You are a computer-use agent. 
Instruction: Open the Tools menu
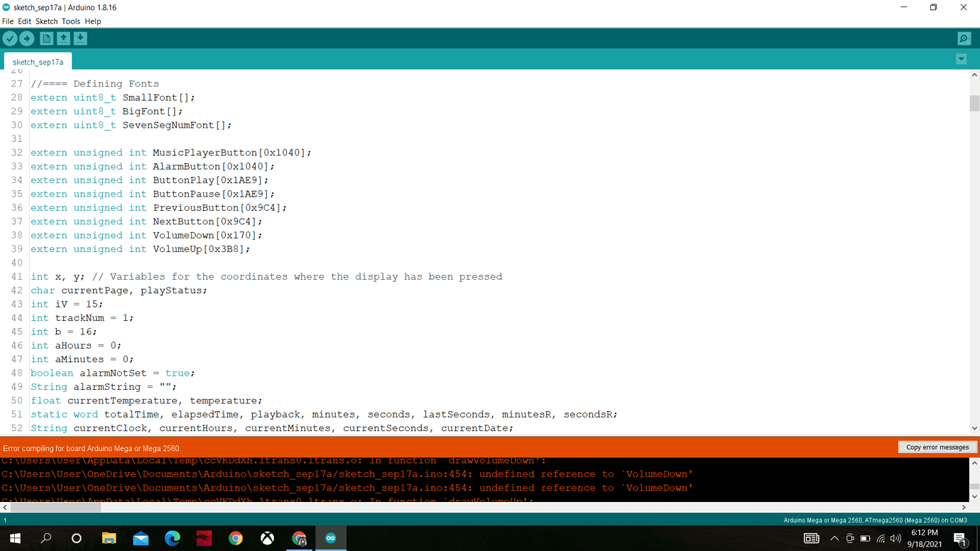pos(70,21)
